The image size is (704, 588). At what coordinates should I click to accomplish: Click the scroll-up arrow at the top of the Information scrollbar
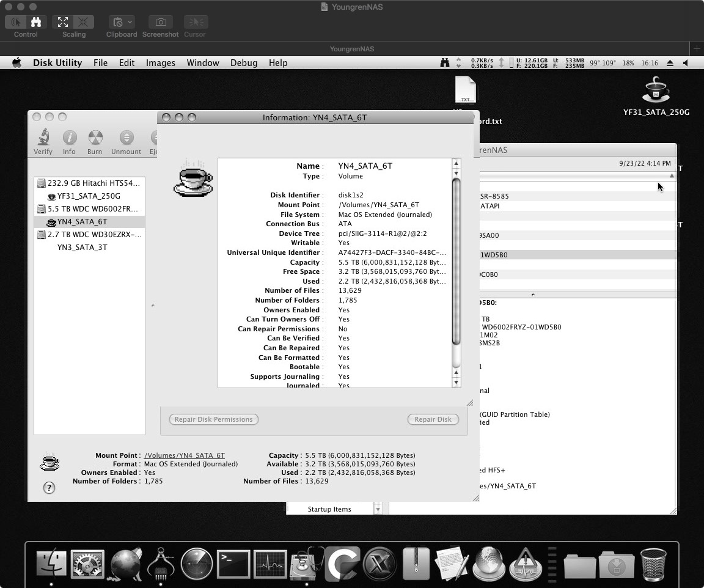tap(456, 164)
